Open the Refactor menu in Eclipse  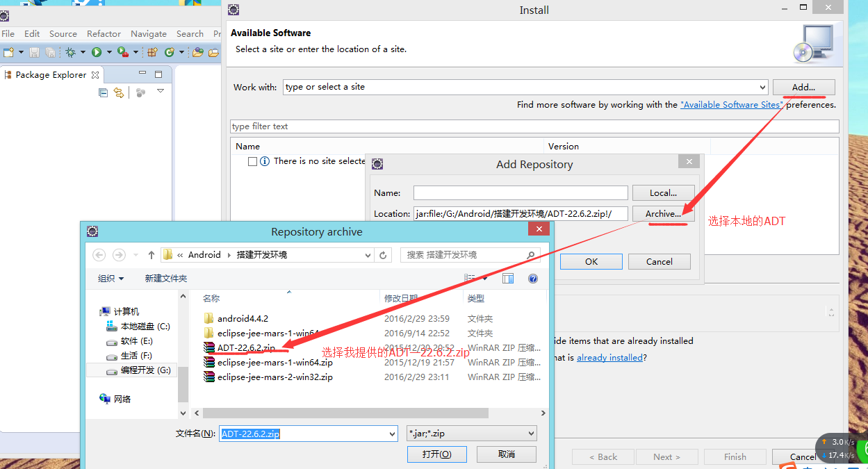tap(104, 33)
